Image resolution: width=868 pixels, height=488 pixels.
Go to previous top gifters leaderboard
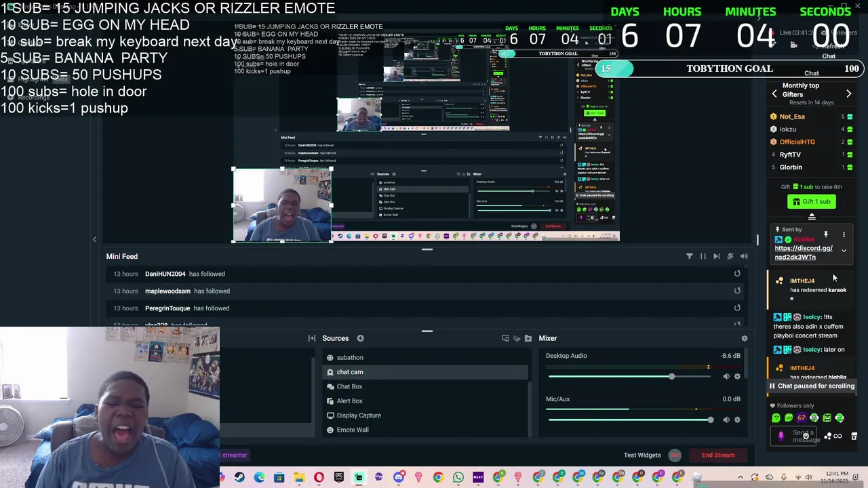(x=774, y=94)
